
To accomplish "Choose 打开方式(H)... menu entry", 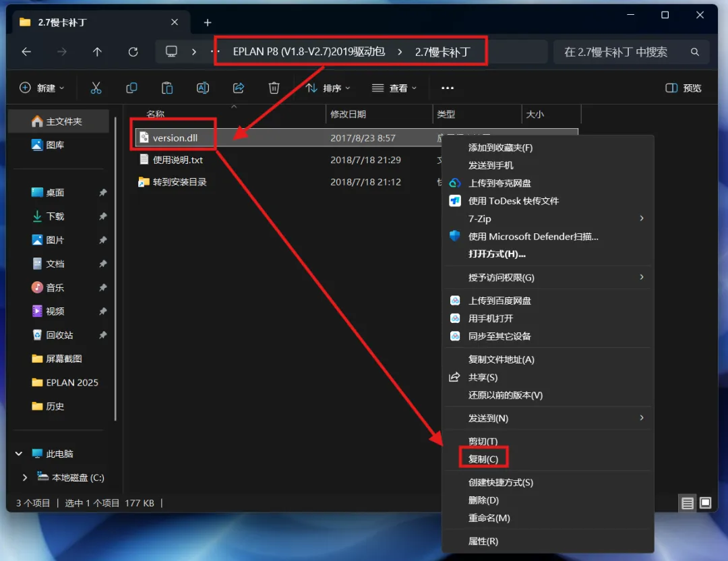I will click(x=497, y=254).
